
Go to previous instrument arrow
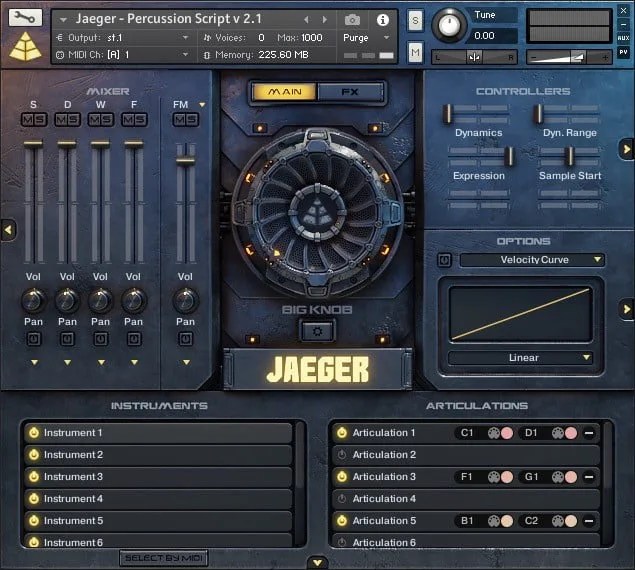pos(306,19)
